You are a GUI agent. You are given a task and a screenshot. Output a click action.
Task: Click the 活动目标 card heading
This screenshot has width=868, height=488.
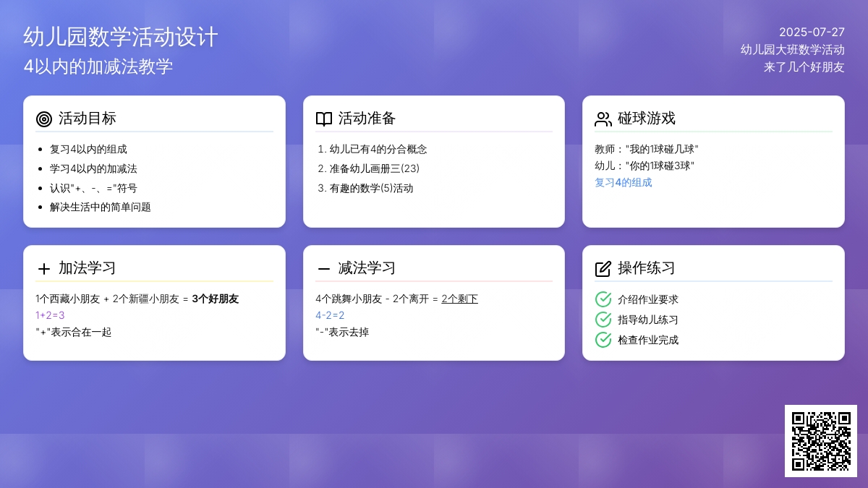click(x=88, y=119)
